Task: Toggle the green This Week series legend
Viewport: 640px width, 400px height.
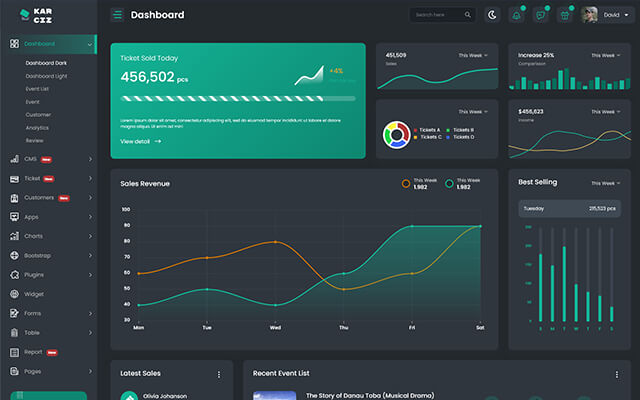Action: [x=450, y=183]
